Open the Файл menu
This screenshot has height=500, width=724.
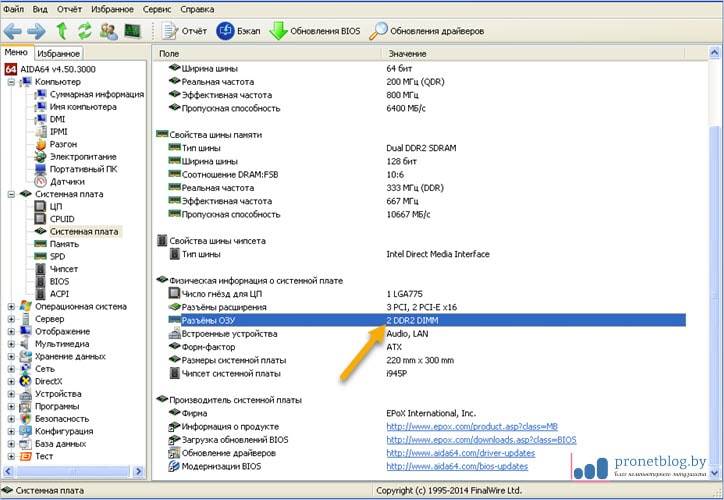point(14,9)
